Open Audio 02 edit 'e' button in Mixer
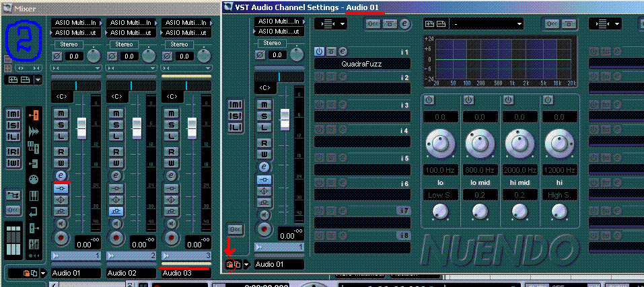This screenshot has width=644, height=287. click(x=116, y=175)
